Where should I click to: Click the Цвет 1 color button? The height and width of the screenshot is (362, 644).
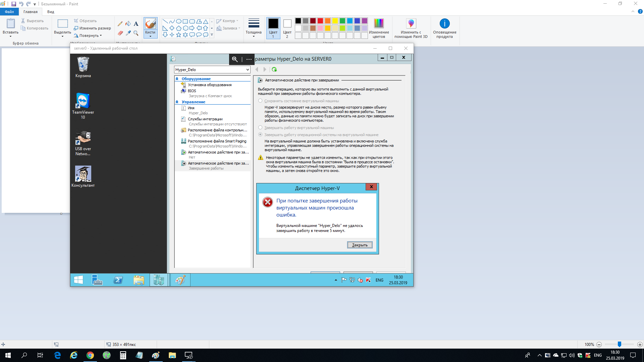[273, 28]
